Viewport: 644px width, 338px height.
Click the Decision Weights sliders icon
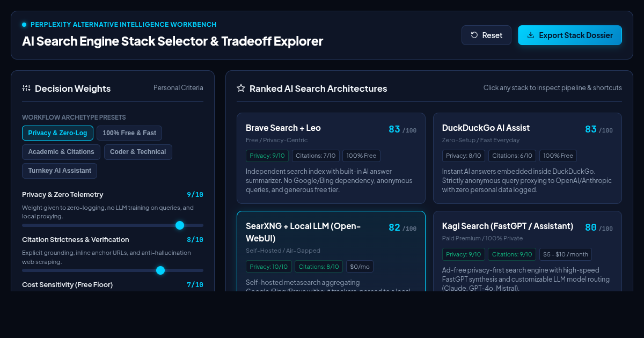coord(26,88)
